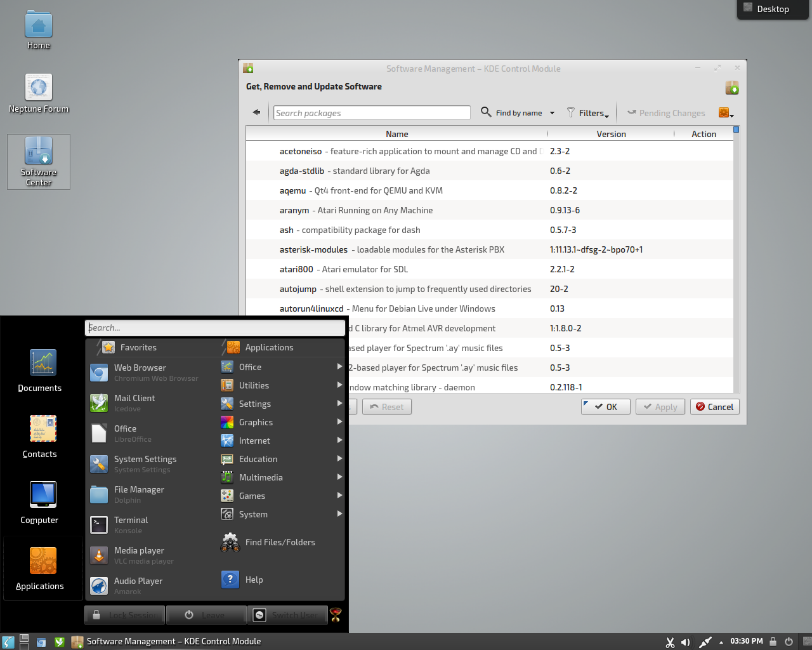Open Help from the launcher menu
Viewport: 812px width, 650px height.
(x=242, y=580)
